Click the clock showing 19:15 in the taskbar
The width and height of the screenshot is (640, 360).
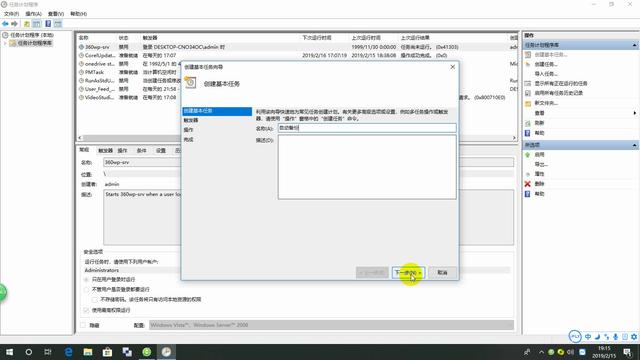click(604, 352)
